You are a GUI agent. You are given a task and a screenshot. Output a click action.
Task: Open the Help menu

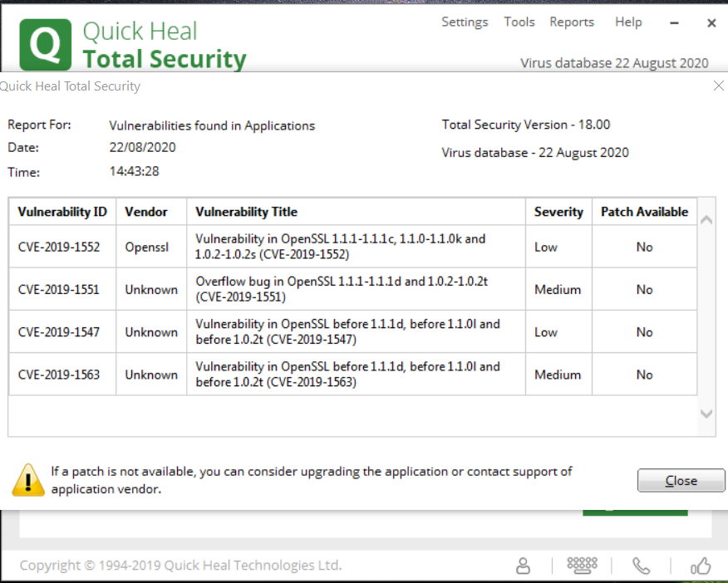(x=628, y=22)
